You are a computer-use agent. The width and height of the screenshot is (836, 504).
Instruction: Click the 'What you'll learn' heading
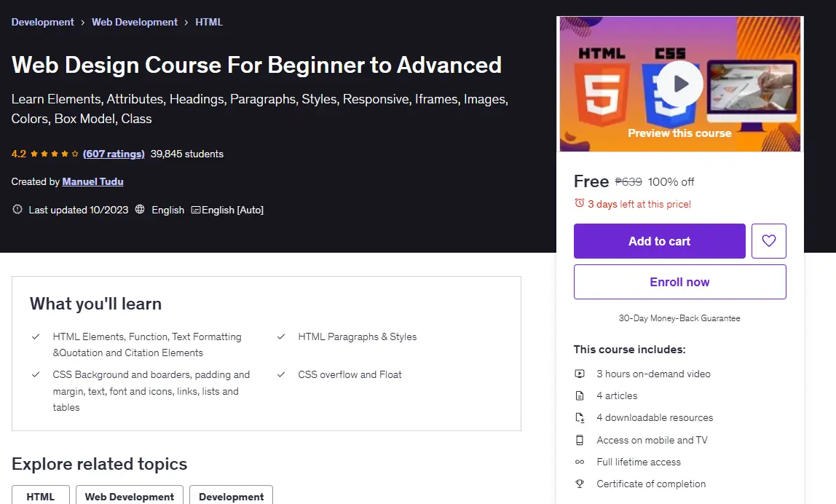pos(95,304)
